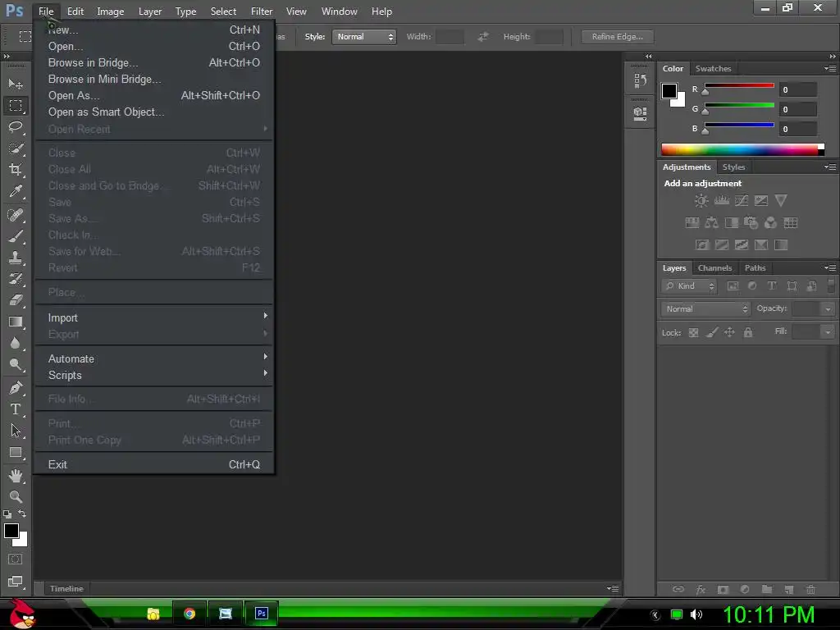
Task: Add a Brightness/Contrast adjustment
Action: point(701,201)
